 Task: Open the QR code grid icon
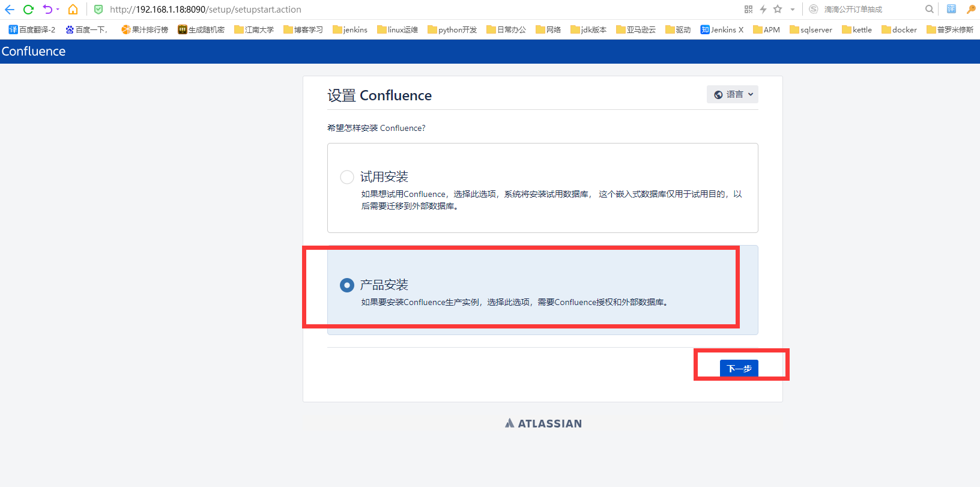tap(748, 9)
